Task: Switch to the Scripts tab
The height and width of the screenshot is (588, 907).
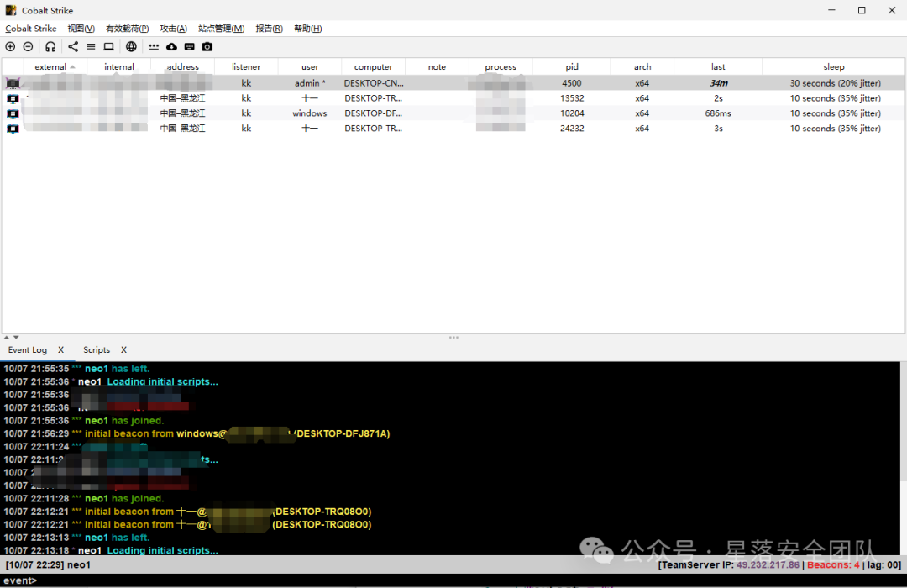Action: point(96,349)
